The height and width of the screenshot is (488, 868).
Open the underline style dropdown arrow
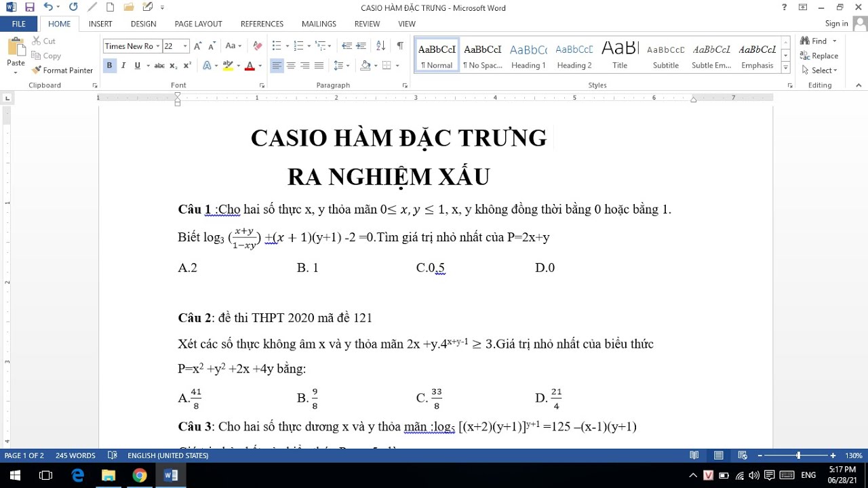[147, 66]
